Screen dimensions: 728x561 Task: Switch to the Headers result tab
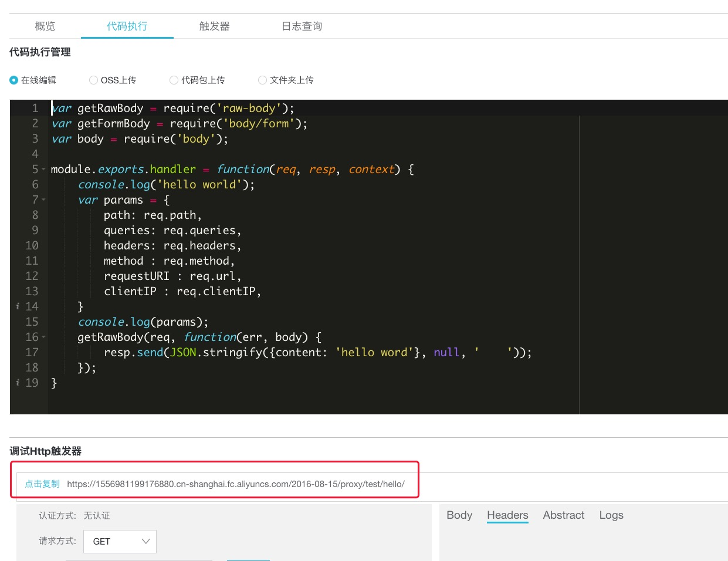pos(507,515)
